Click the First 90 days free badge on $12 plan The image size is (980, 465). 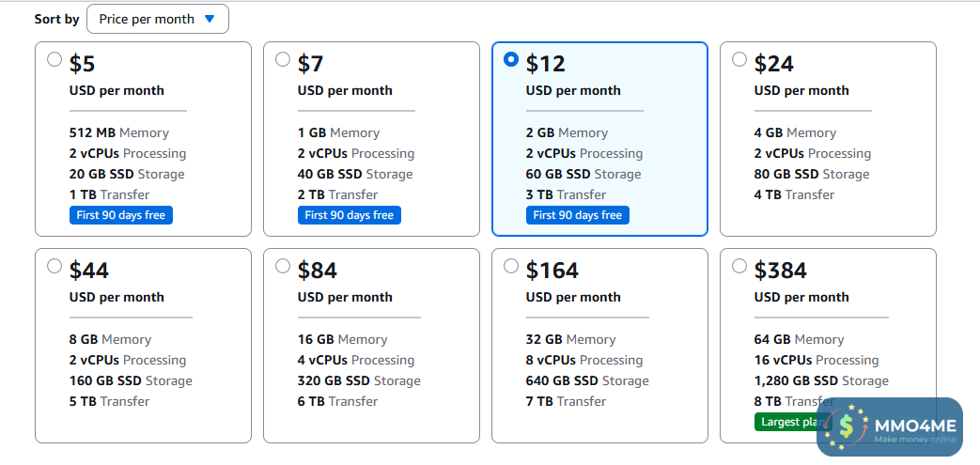(x=578, y=215)
